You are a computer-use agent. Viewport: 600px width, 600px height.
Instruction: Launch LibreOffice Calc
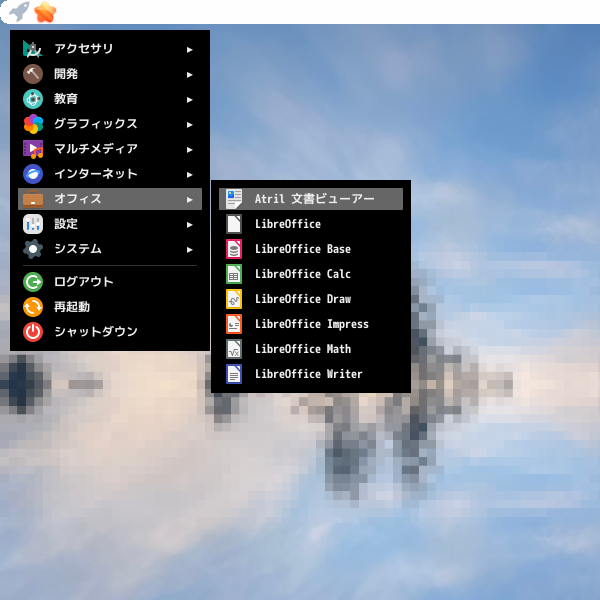[311, 274]
